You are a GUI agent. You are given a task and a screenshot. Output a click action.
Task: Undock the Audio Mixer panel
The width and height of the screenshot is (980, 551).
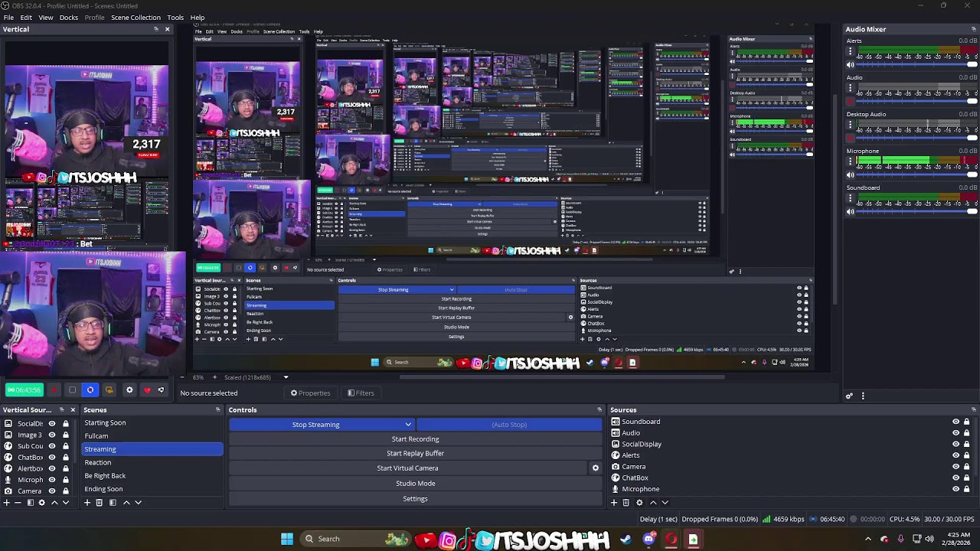973,29
